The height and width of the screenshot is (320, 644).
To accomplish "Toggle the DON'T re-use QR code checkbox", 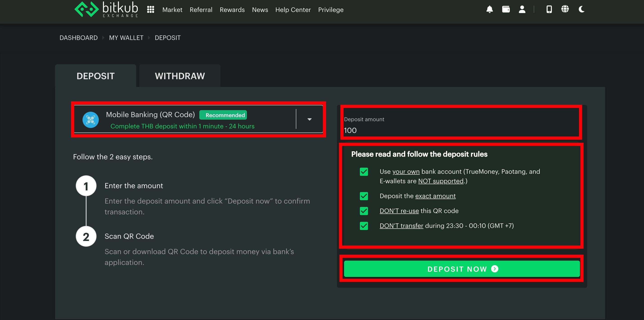I will click(x=364, y=211).
